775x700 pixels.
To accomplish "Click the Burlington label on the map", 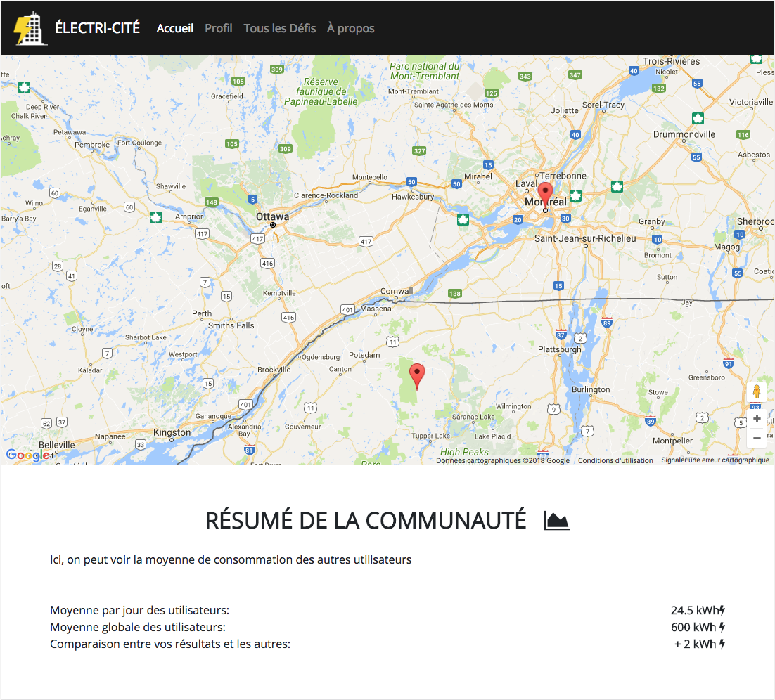I will (591, 389).
